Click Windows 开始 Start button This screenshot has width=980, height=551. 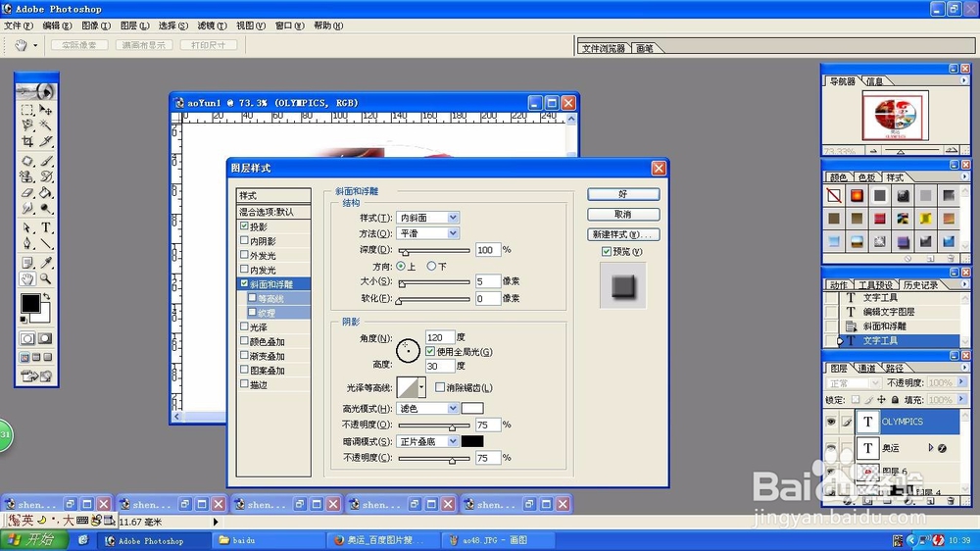click(34, 540)
